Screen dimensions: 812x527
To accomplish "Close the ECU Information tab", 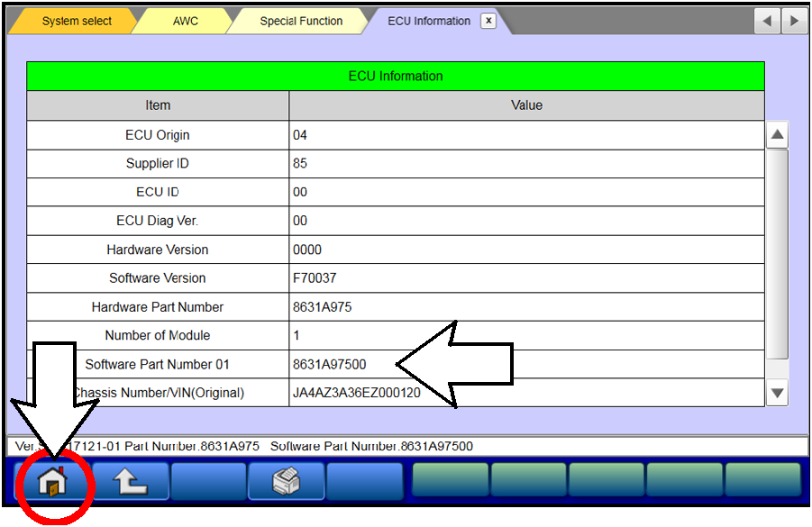I will pos(488,20).
